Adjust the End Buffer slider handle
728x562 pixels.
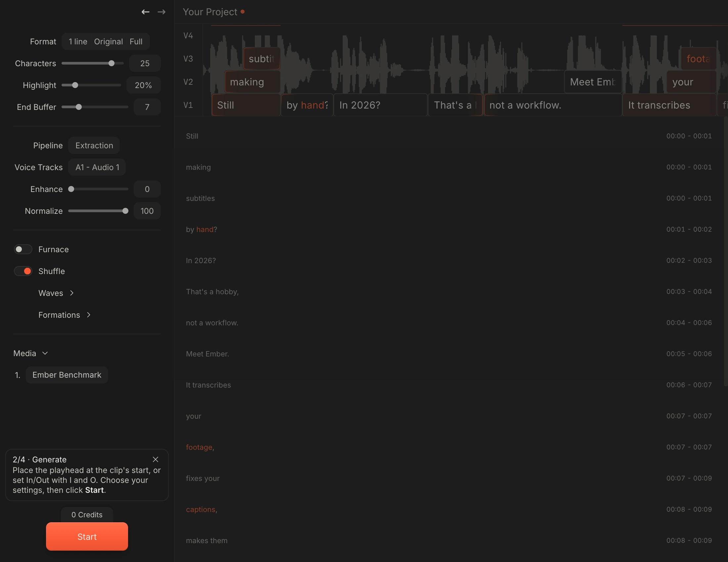tap(79, 107)
